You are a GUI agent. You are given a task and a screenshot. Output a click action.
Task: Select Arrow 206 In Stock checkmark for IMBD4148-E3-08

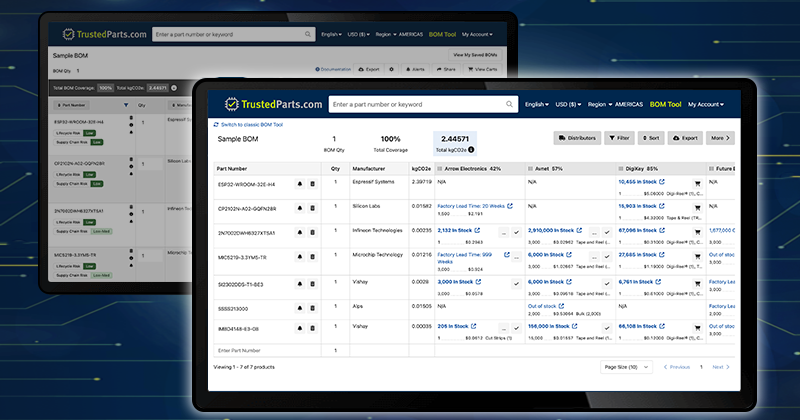pyautogui.click(x=516, y=328)
